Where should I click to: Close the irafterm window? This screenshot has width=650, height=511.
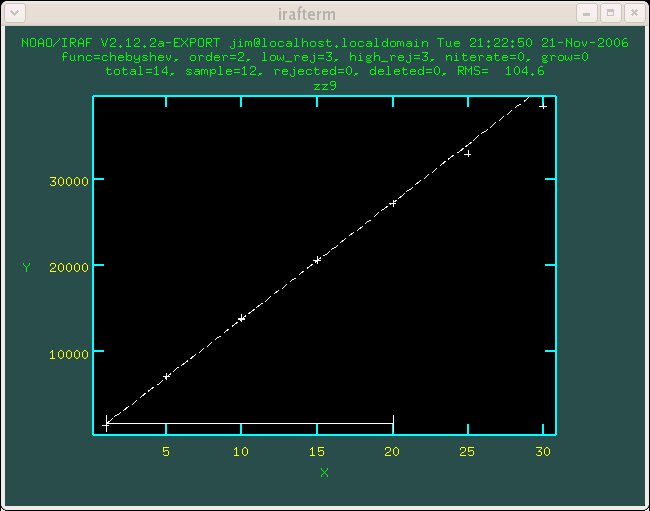[632, 13]
